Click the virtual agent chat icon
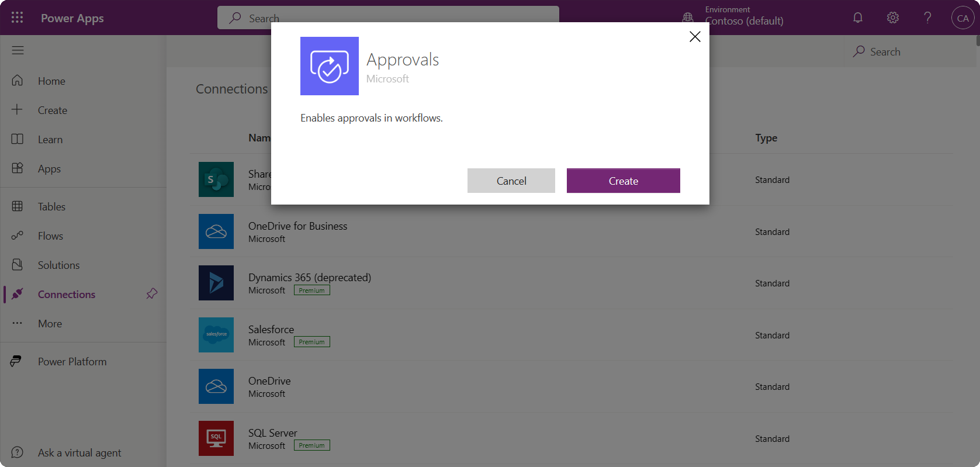The height and width of the screenshot is (467, 980). tap(18, 452)
